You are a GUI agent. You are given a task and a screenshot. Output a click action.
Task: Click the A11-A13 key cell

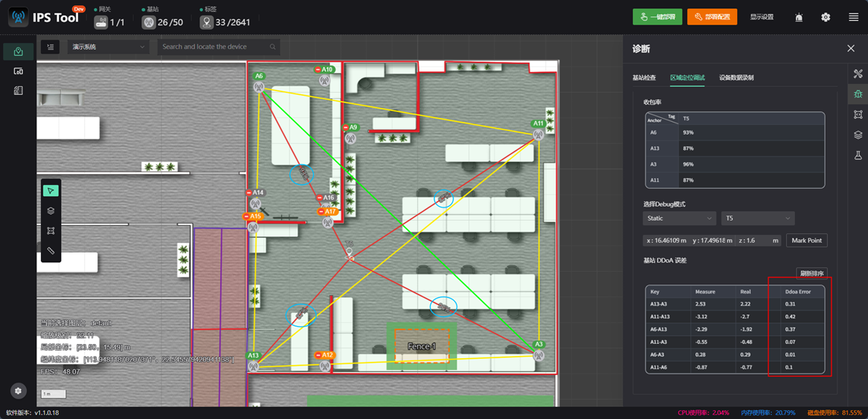[668, 316]
